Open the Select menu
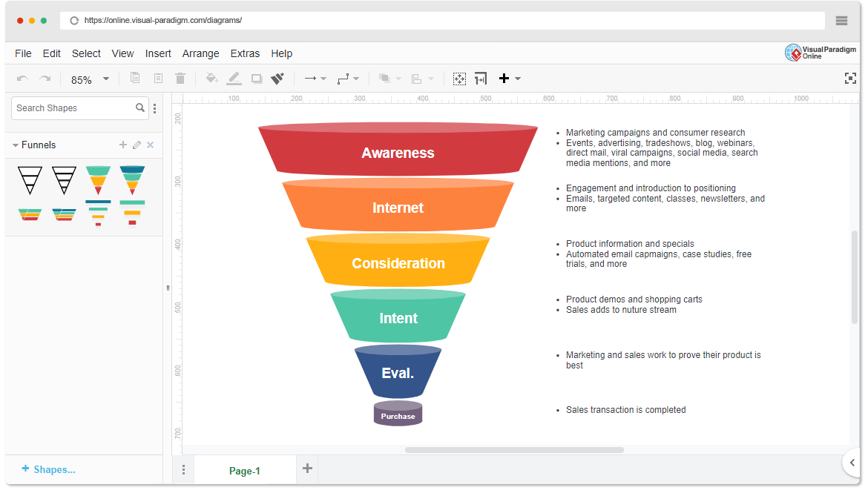 (86, 53)
